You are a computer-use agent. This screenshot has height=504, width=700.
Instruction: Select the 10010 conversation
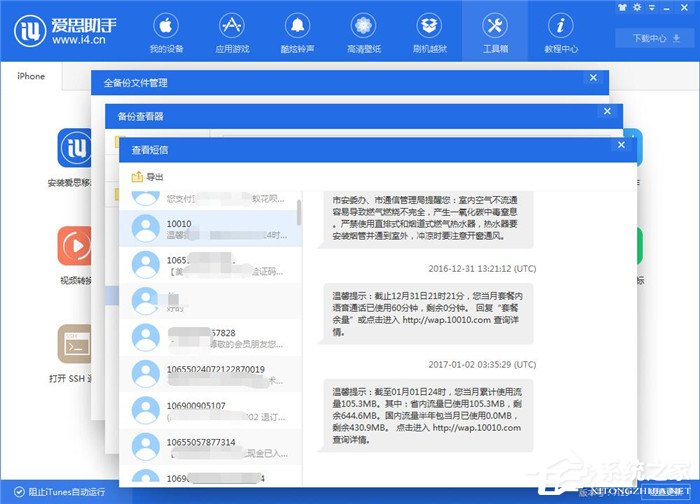(x=210, y=228)
